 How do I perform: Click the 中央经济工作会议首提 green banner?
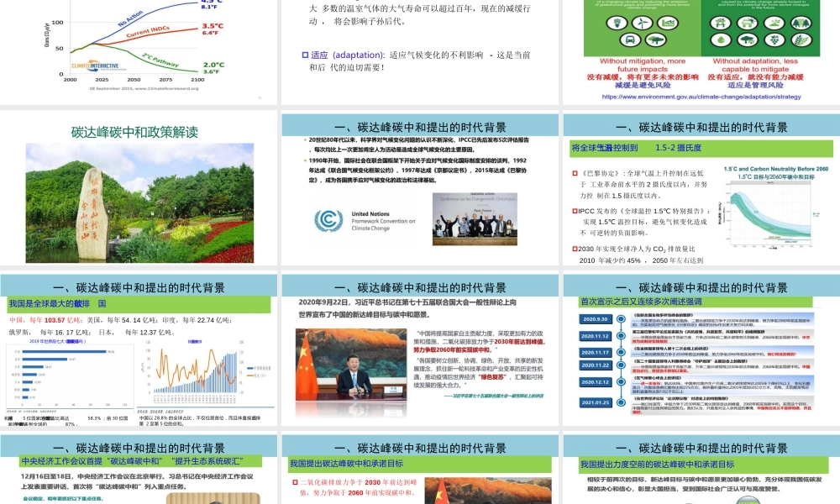(141, 461)
